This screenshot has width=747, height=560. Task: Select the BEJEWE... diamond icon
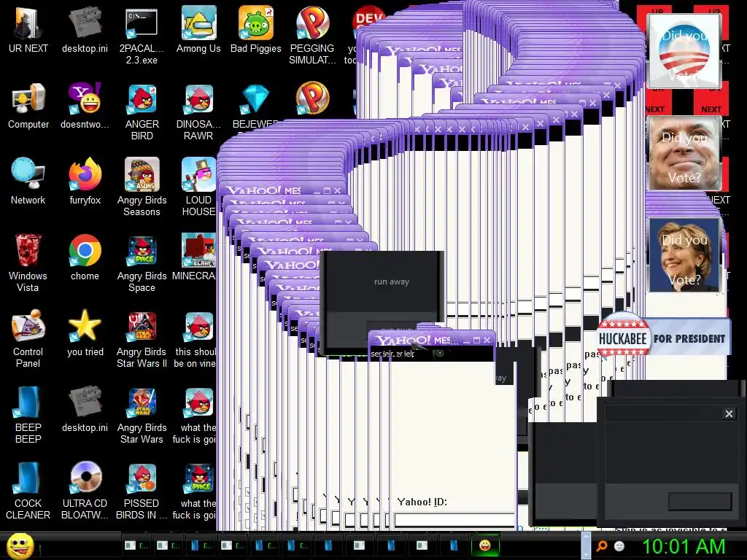pos(255,105)
